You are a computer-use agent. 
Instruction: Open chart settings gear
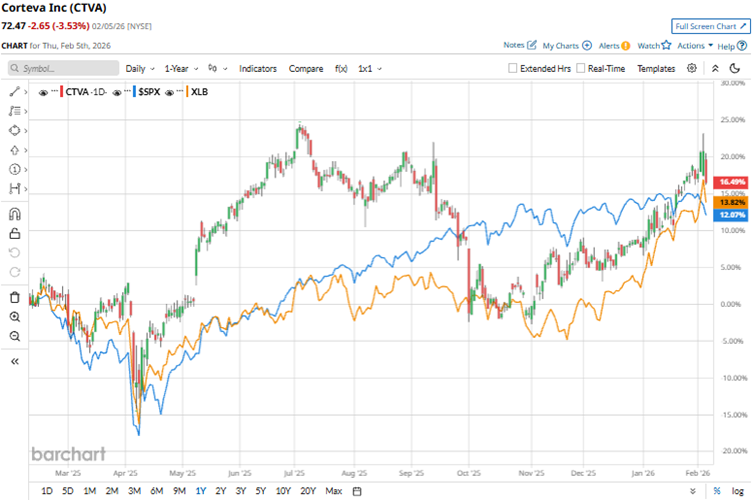click(x=694, y=69)
